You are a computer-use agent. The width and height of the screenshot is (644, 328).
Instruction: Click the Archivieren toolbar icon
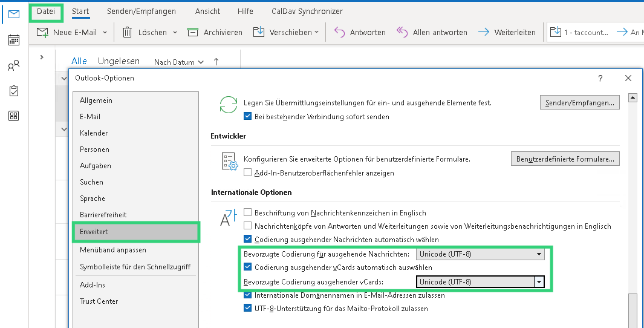pyautogui.click(x=193, y=33)
